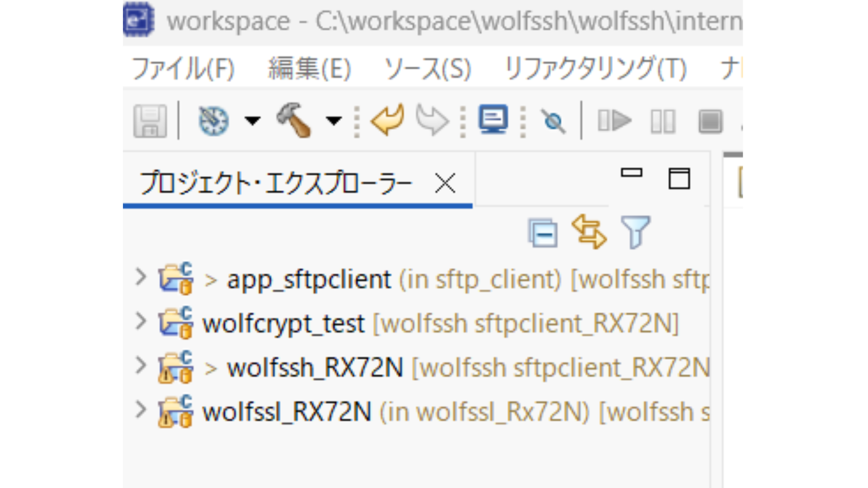This screenshot has width=868, height=488.
Task: Expand the app_sftpclient project
Action: pos(141,277)
